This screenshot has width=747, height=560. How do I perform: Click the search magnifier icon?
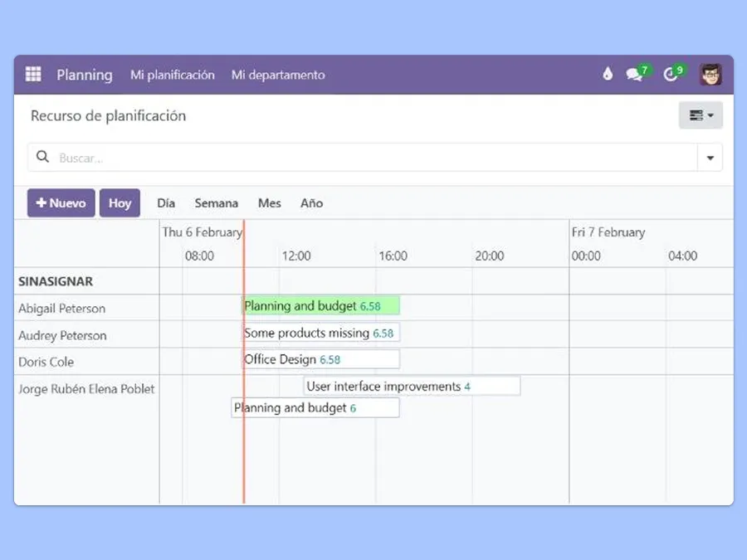click(x=42, y=157)
